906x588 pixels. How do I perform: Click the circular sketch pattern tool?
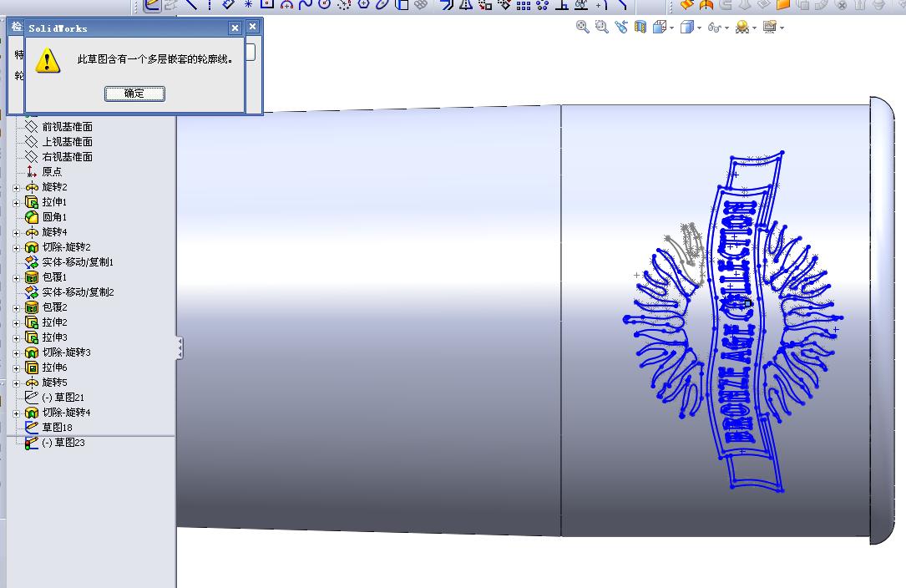pos(542,5)
